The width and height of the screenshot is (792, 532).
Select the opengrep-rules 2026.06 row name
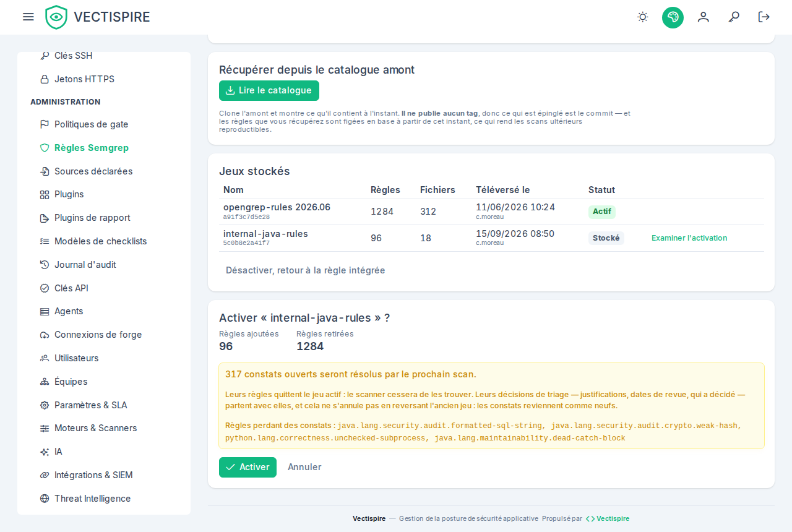coord(277,207)
